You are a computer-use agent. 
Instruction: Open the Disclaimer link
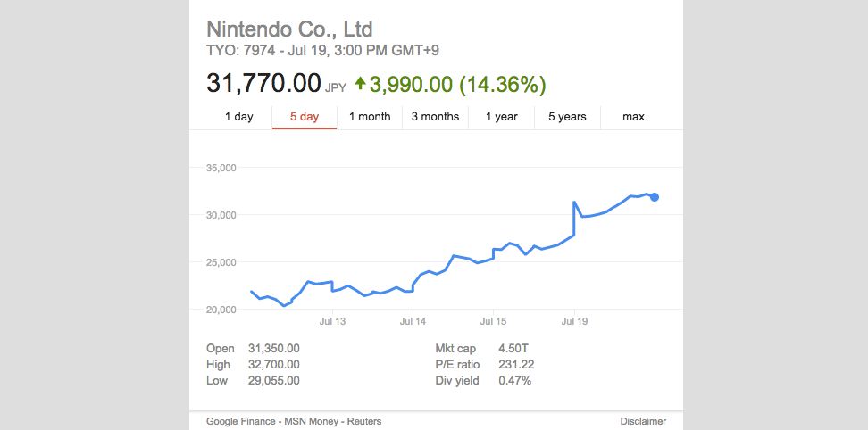coord(643,421)
